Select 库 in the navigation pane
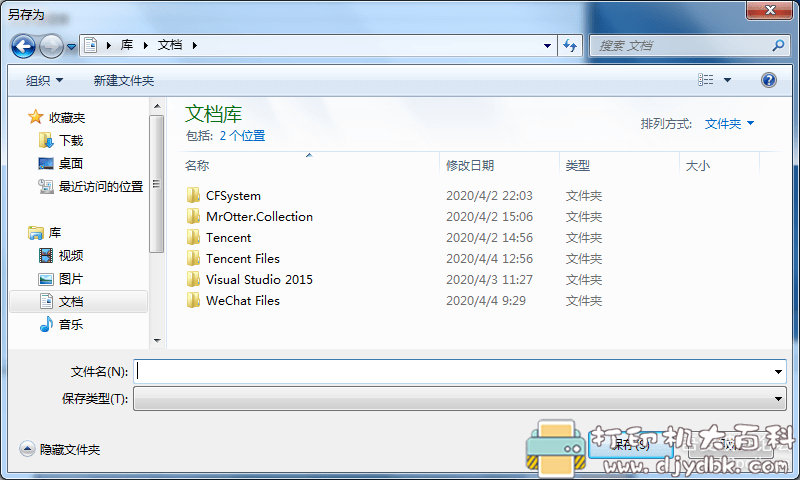 (55, 233)
